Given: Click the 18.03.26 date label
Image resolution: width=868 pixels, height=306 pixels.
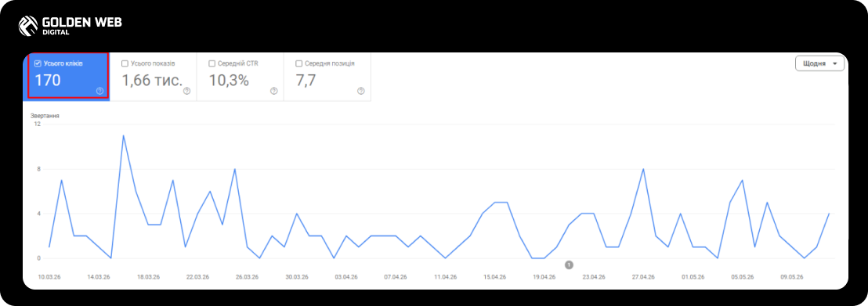Looking at the screenshot, I should tap(148, 277).
